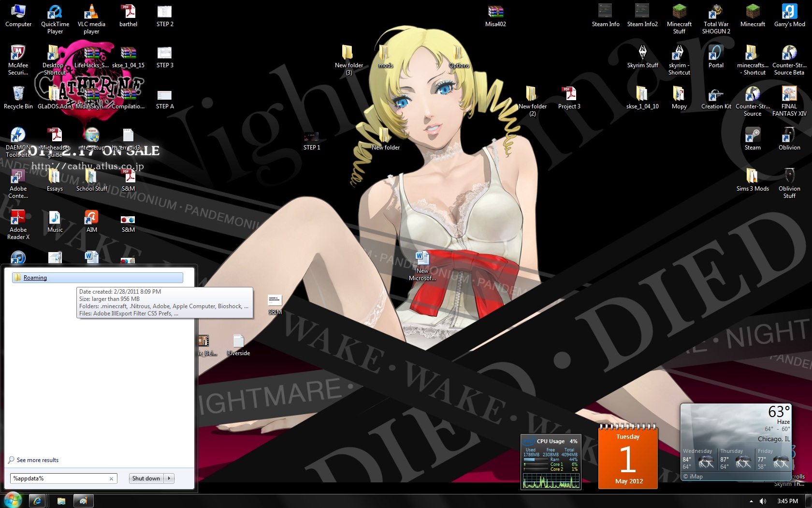Open School Stuff folder icon
812x508 pixels.
click(91, 180)
